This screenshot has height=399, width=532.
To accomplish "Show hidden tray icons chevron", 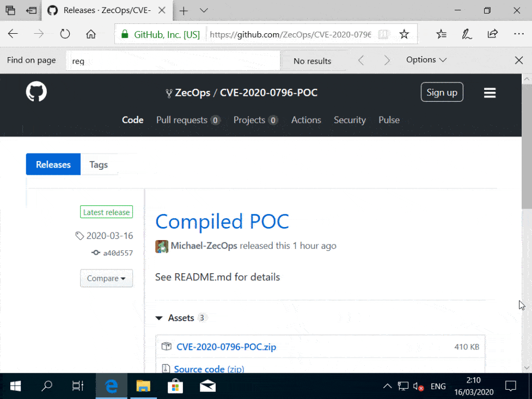I will click(387, 386).
